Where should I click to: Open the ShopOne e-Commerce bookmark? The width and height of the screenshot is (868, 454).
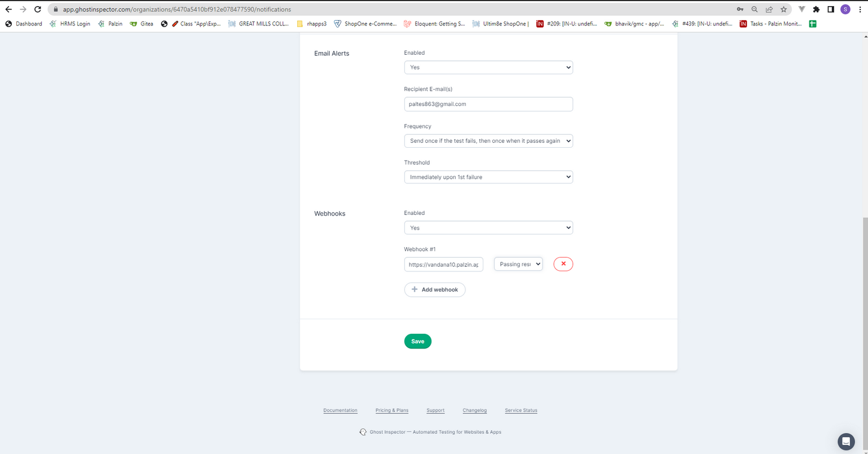[365, 24]
